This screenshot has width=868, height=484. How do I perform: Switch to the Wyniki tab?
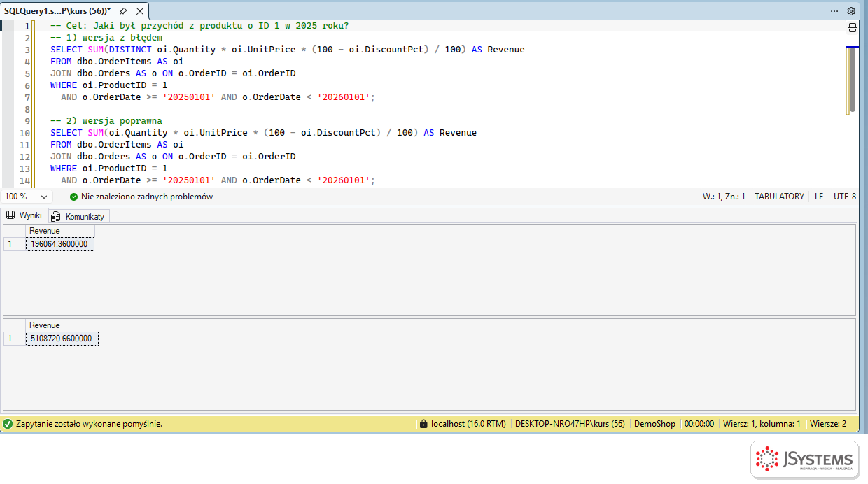24,215
